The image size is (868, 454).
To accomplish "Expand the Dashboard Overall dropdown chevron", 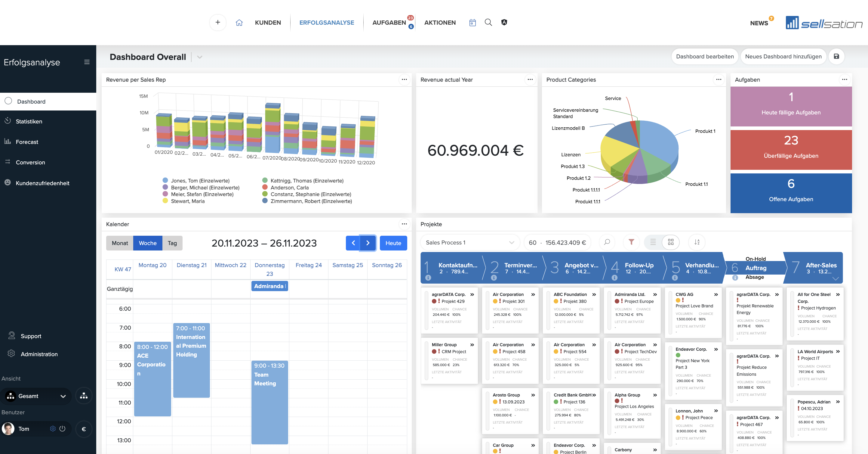I will coord(199,57).
